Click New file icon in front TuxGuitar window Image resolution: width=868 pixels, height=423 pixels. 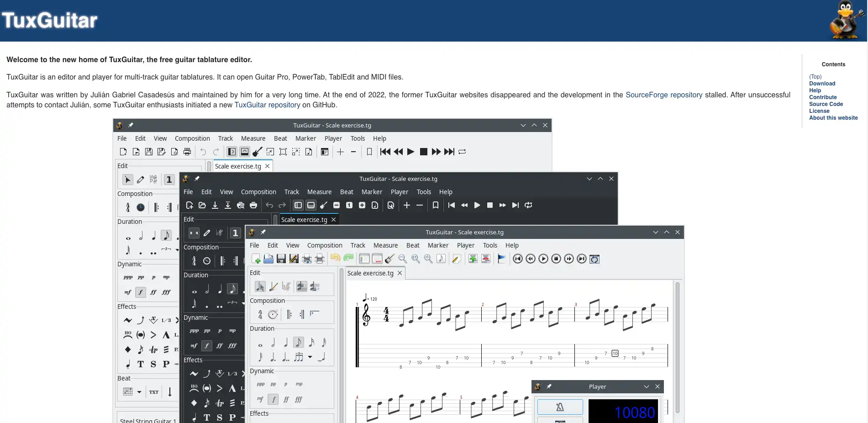(x=256, y=259)
